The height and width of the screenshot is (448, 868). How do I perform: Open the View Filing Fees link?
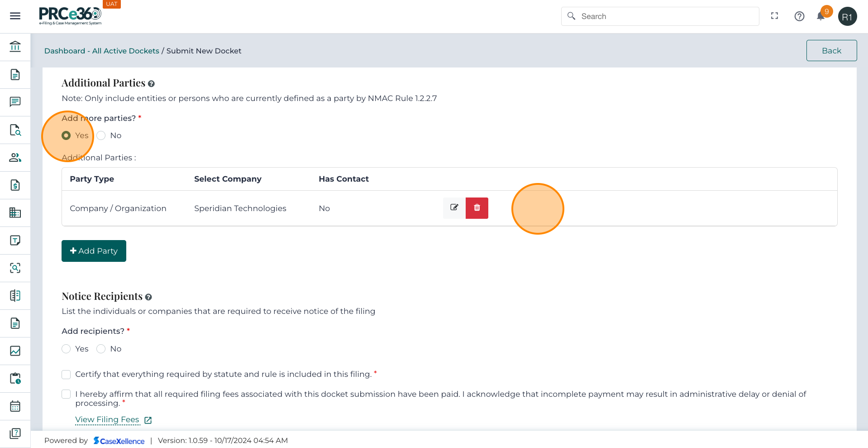coord(107,419)
